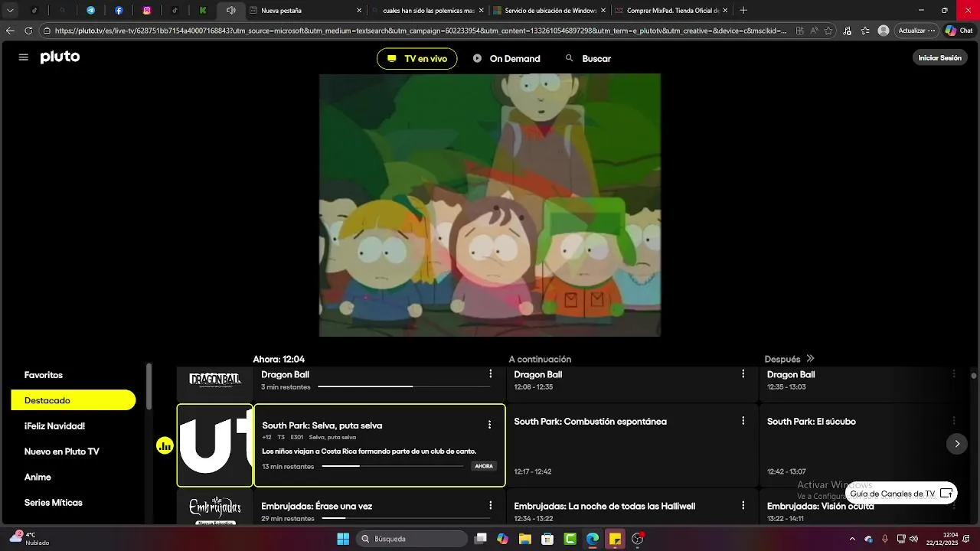This screenshot has width=980, height=551.
Task: Click the taskbar Búsqueda search box
Action: coord(413,539)
